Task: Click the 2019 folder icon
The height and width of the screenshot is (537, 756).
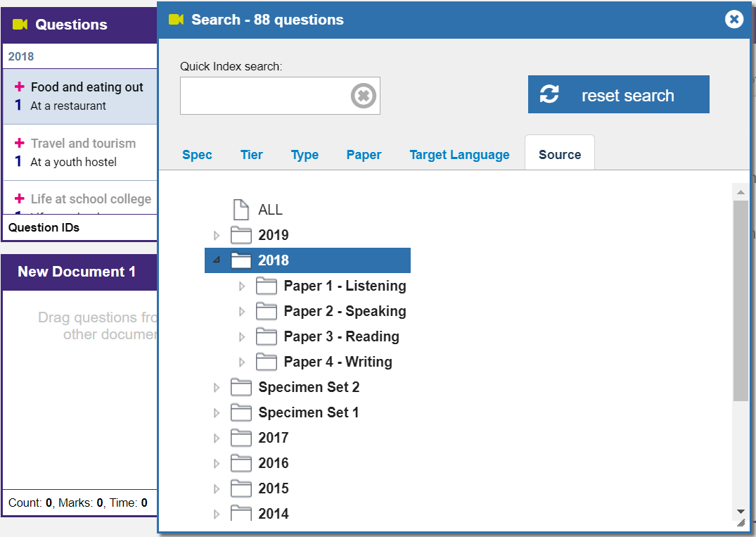Action: tap(241, 235)
